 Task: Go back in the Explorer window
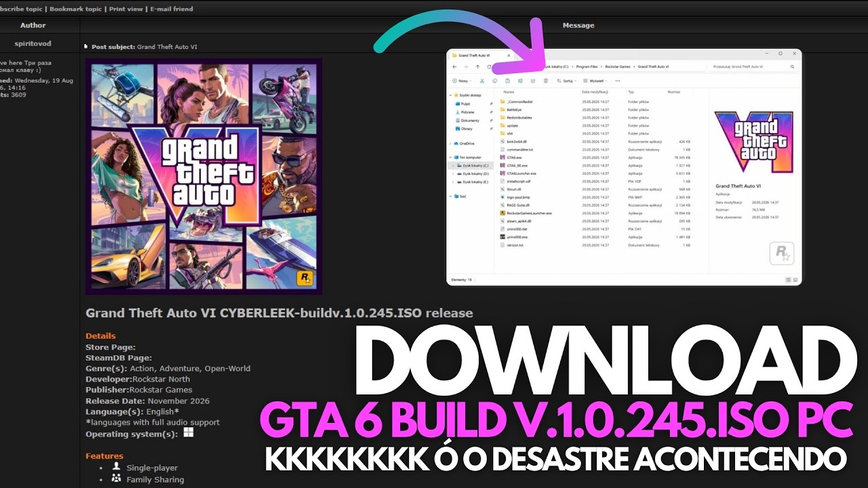tap(454, 67)
